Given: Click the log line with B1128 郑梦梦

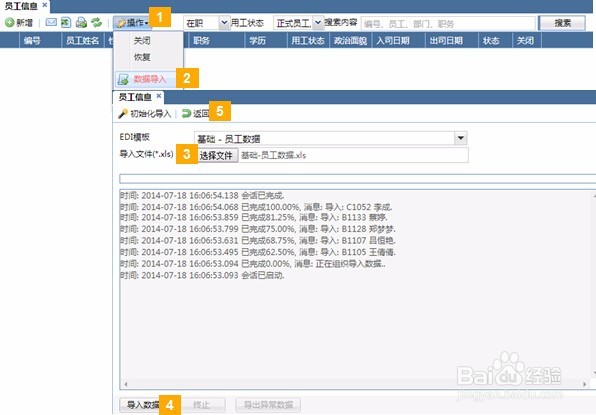Looking at the screenshot, I should 258,229.
